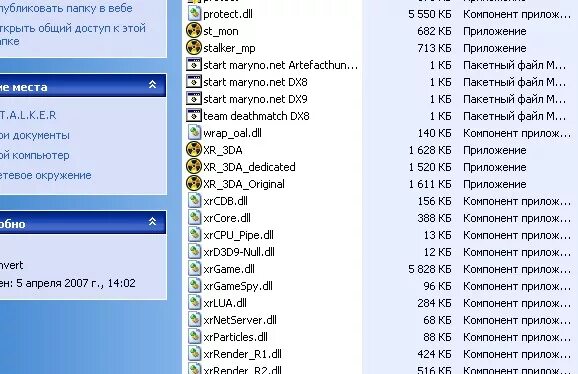Select file name 'team deathmatch DX8'

coord(256,116)
